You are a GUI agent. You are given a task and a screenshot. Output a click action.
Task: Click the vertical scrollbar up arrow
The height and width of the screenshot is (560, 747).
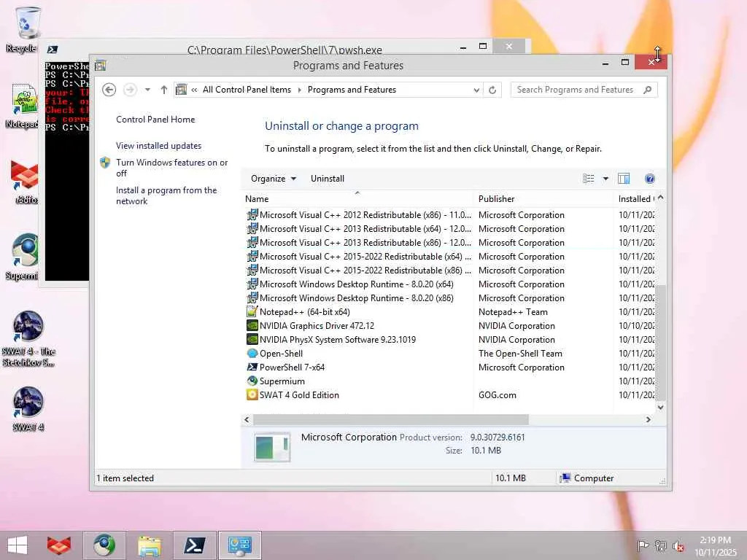point(660,197)
